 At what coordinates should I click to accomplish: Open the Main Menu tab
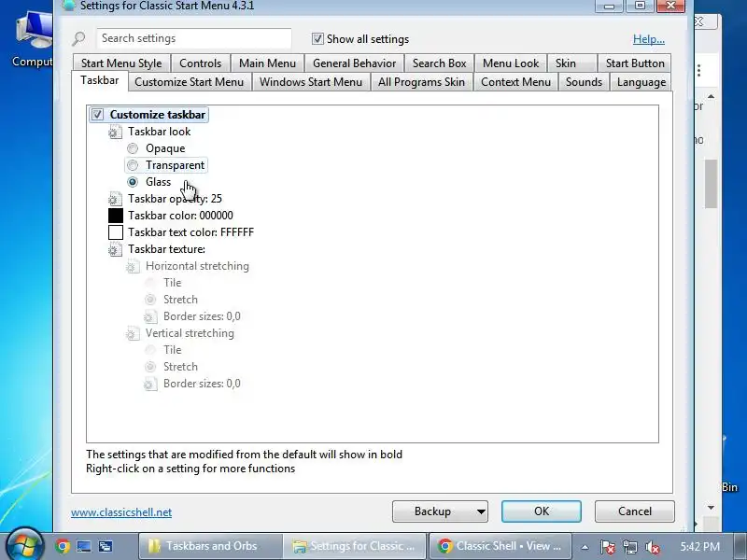[x=267, y=63]
